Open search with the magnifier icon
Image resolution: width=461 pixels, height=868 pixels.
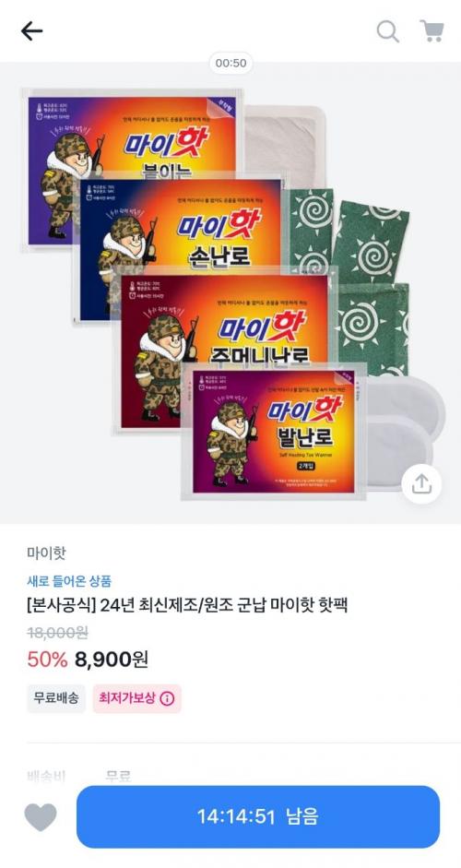(x=388, y=31)
